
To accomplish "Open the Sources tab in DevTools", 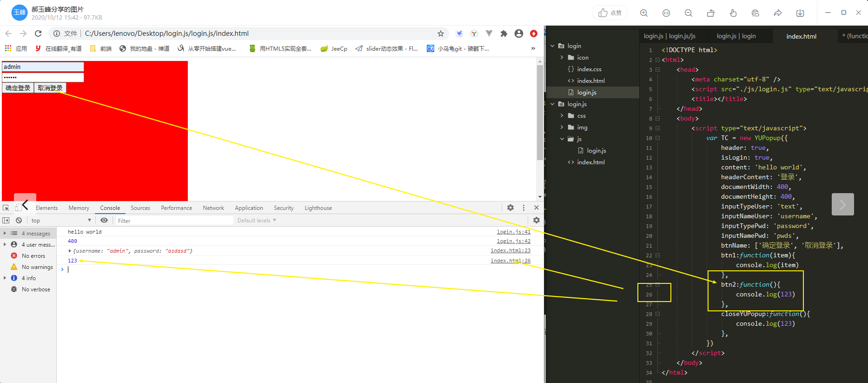I will click(x=140, y=208).
